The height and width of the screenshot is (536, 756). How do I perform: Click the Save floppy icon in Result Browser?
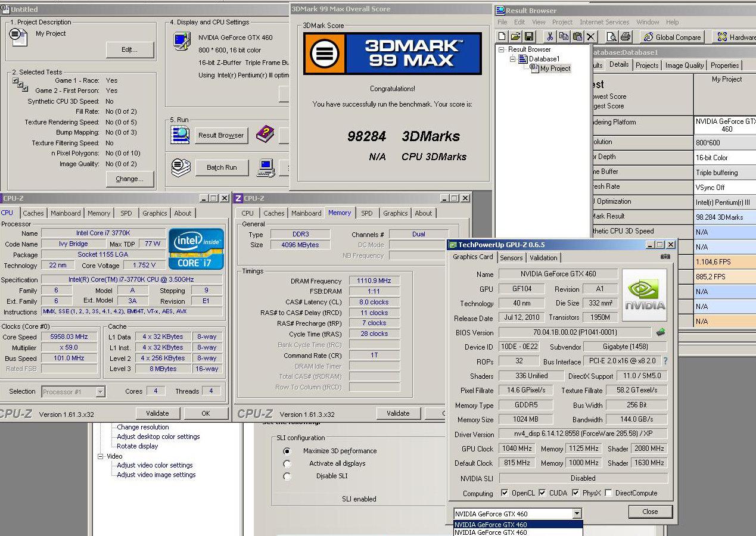[x=529, y=37]
